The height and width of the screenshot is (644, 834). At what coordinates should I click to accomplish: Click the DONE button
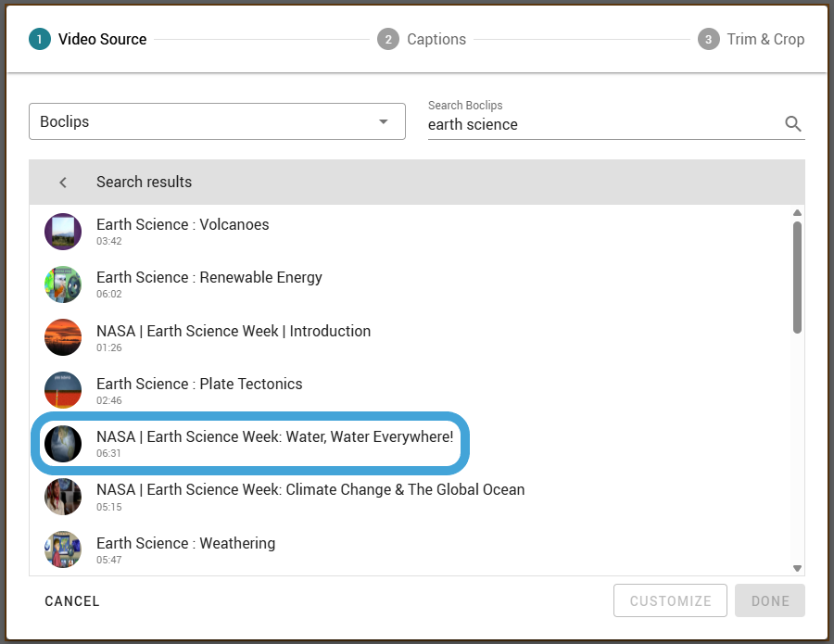click(770, 601)
